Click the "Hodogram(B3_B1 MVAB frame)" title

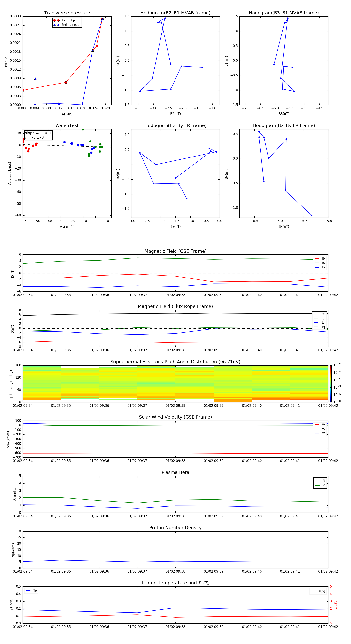click(x=284, y=13)
